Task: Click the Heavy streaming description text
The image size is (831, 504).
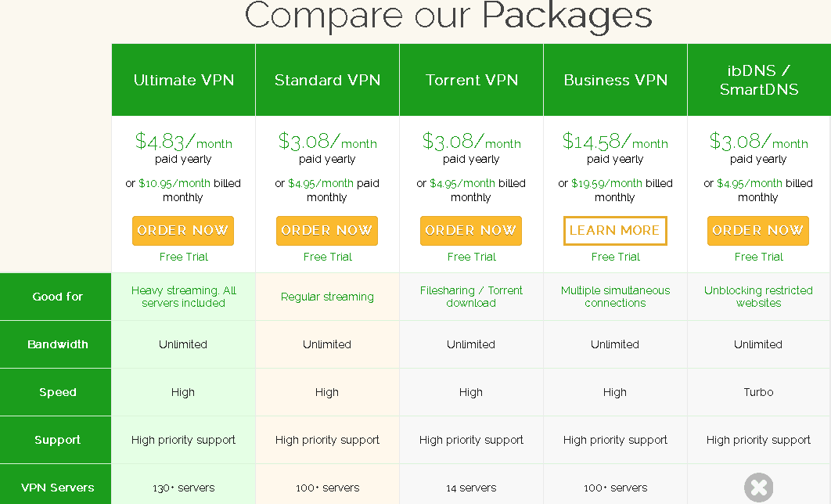Action: tap(183, 297)
